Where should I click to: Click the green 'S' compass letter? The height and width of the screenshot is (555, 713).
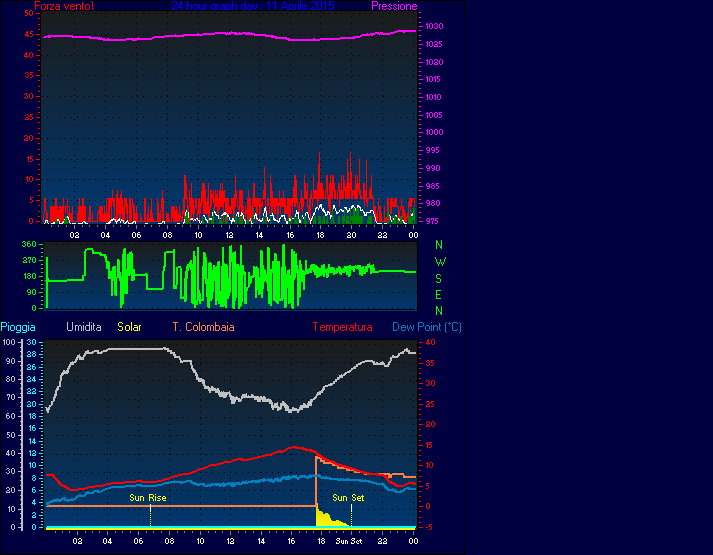(x=438, y=278)
